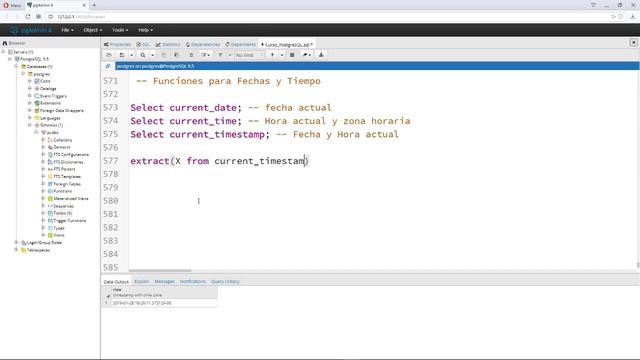Select the Event Triggers tree item
This screenshot has height=360, width=640.
[x=53, y=96]
